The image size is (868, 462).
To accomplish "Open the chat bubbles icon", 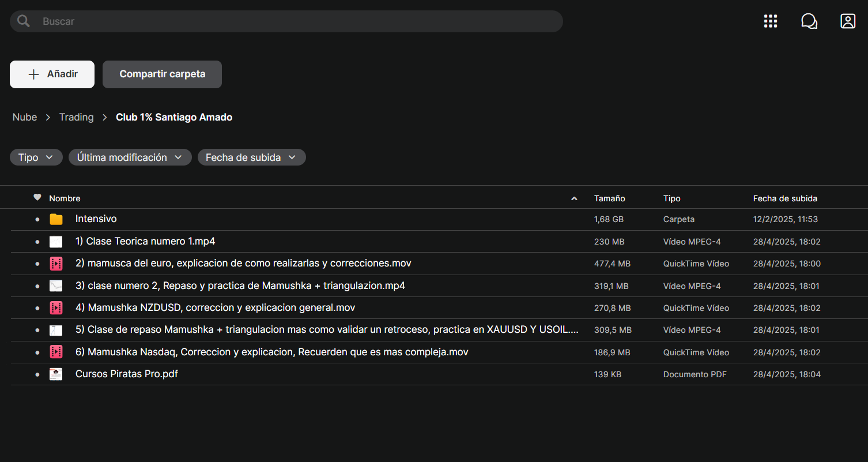I will tap(809, 21).
